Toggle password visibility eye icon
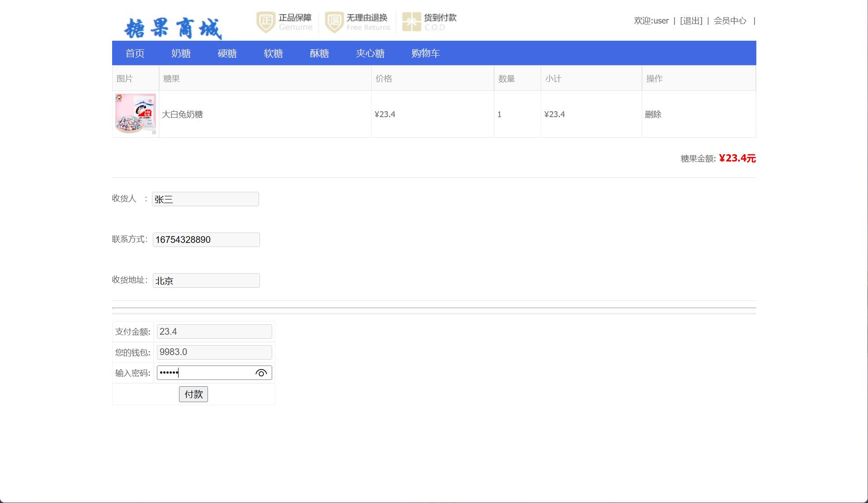This screenshot has height=503, width=868. [261, 373]
